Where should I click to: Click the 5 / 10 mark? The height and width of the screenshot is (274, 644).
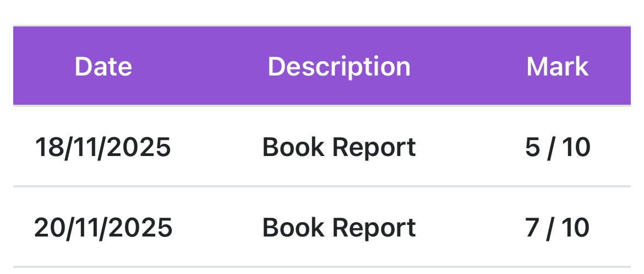point(557,147)
